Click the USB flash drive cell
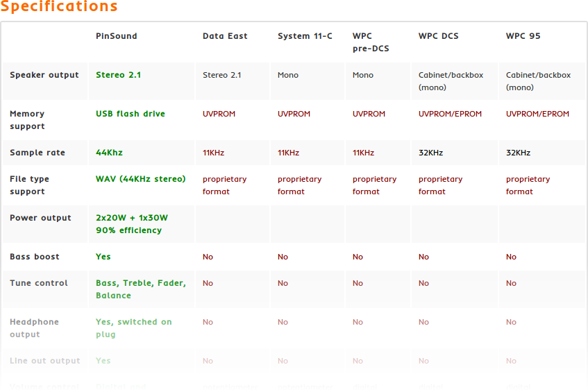The height and width of the screenshot is (392, 588). pyautogui.click(x=130, y=114)
